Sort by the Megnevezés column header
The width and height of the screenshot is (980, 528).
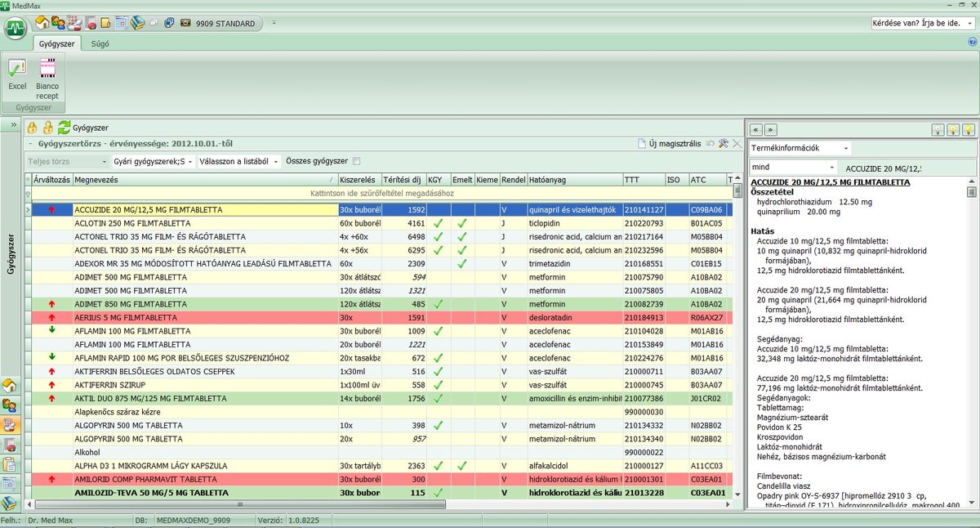pos(205,179)
